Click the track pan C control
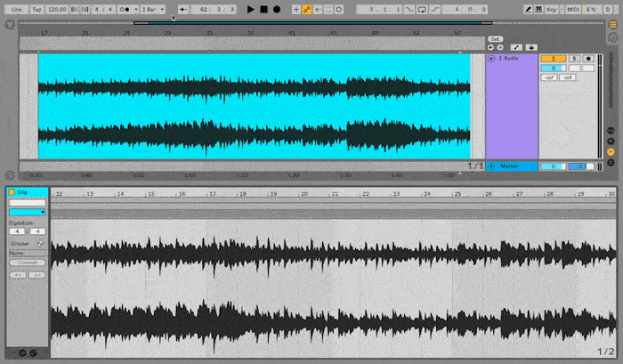This screenshot has width=623, height=364. pos(581,68)
